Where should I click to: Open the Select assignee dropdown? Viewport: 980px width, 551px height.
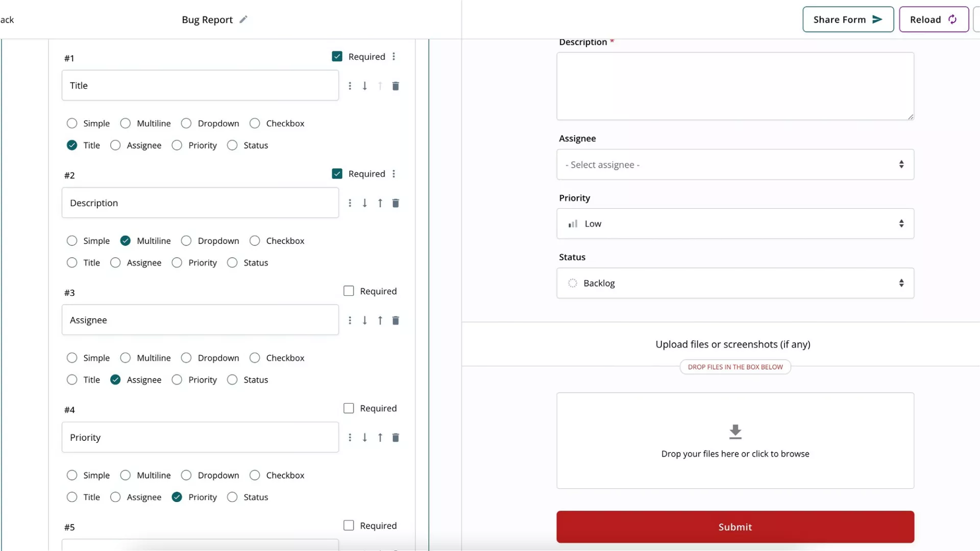pos(735,164)
